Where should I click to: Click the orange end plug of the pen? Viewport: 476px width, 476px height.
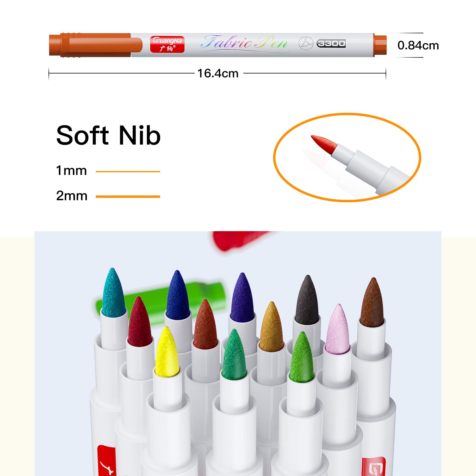point(380,45)
